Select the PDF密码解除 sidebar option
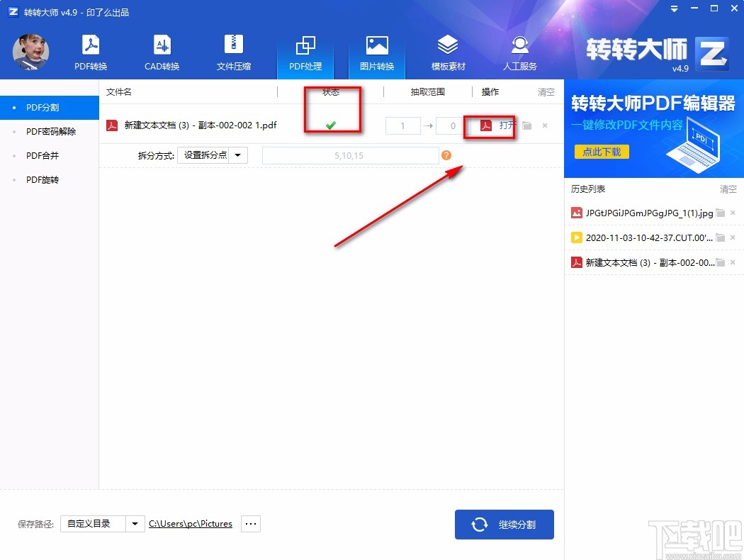This screenshot has width=744, height=560. pyautogui.click(x=45, y=131)
